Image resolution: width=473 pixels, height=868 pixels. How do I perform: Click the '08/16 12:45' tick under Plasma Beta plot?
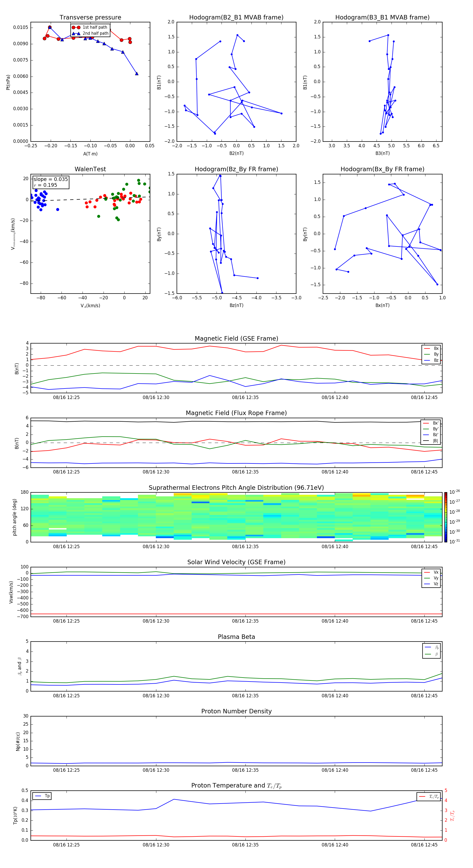[424, 696]
